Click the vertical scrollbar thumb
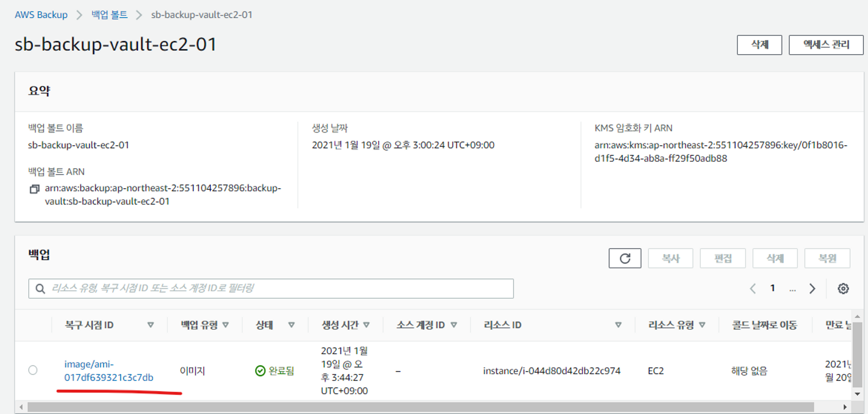Image resolution: width=868 pixels, height=414 pixels. coord(857,355)
